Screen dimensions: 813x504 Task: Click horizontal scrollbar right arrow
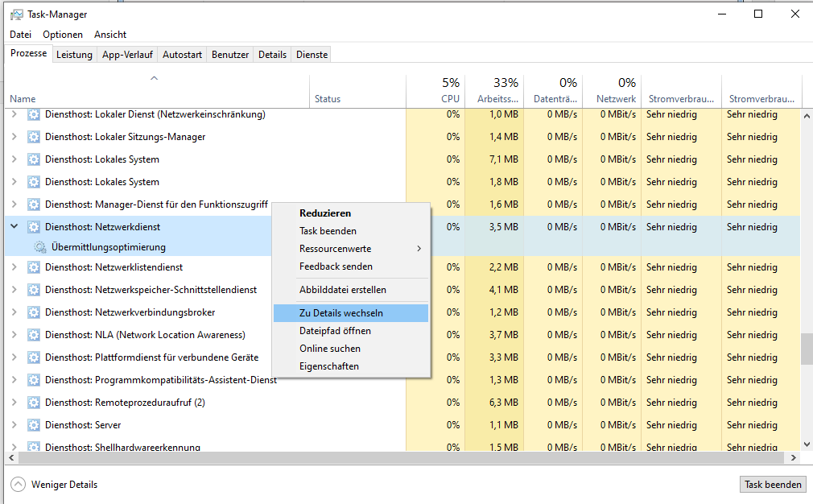point(794,458)
